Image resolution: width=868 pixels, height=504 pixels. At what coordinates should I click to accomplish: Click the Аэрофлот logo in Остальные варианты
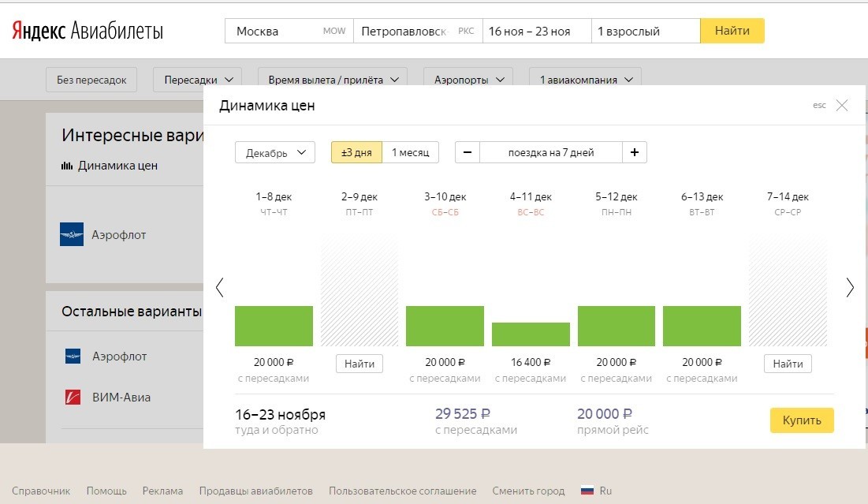point(73,357)
